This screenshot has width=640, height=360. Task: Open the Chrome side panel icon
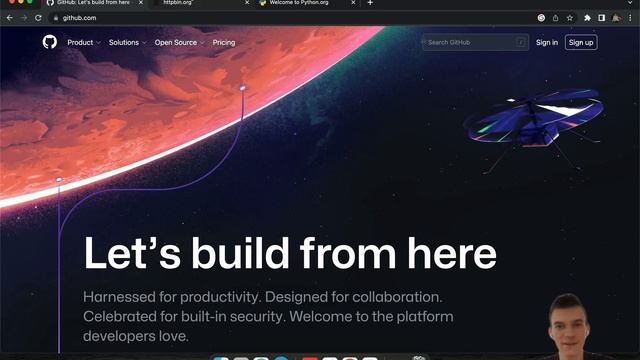pos(602,18)
